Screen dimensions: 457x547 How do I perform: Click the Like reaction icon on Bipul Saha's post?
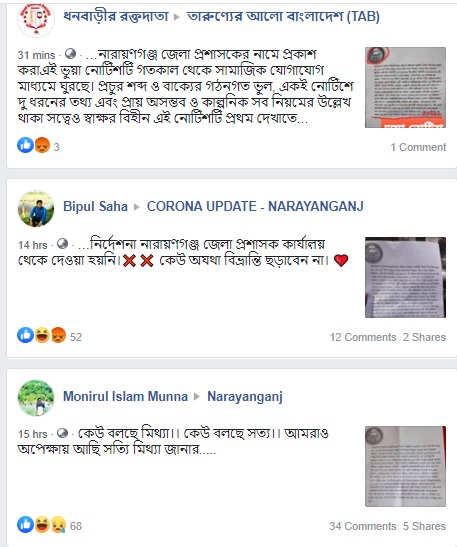25,335
